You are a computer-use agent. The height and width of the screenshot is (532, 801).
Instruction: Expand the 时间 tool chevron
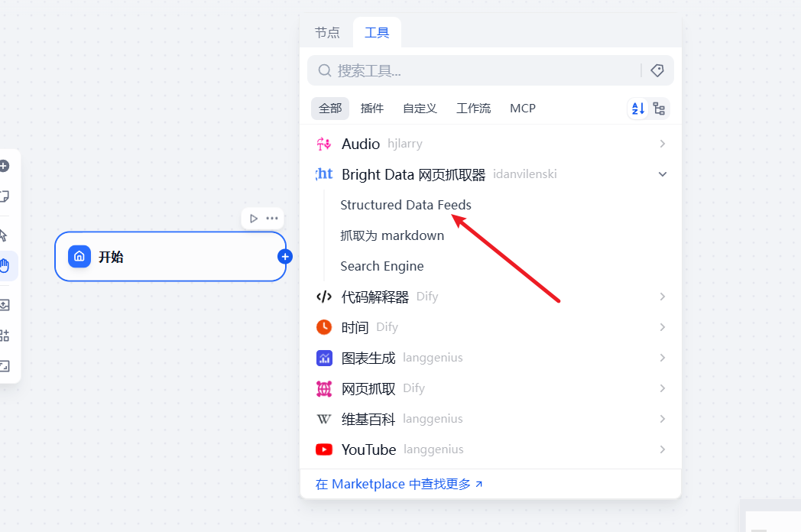pyautogui.click(x=663, y=327)
